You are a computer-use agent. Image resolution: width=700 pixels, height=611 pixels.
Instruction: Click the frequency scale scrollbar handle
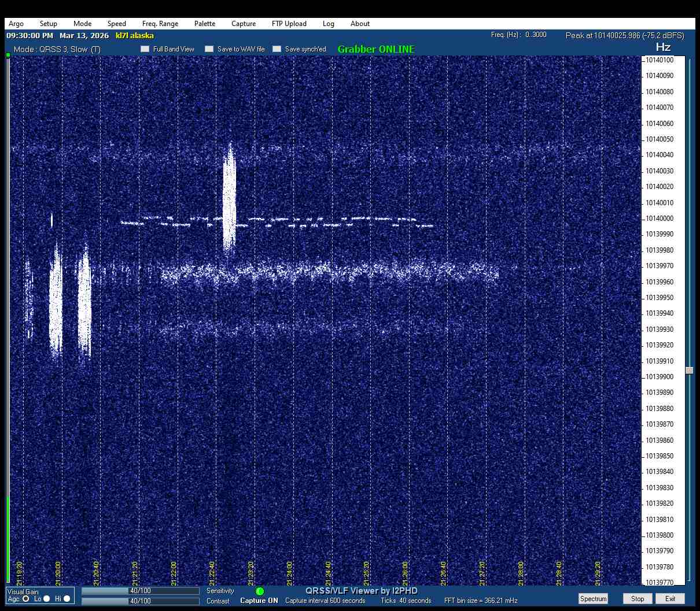(689, 371)
